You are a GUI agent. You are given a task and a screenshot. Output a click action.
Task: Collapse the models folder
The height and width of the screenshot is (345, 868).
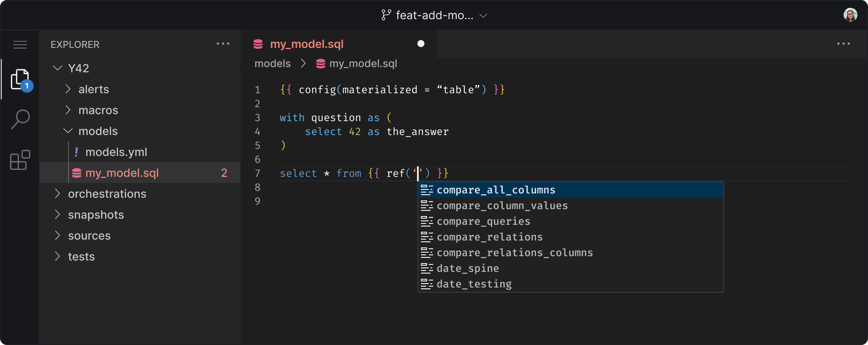pos(98,131)
